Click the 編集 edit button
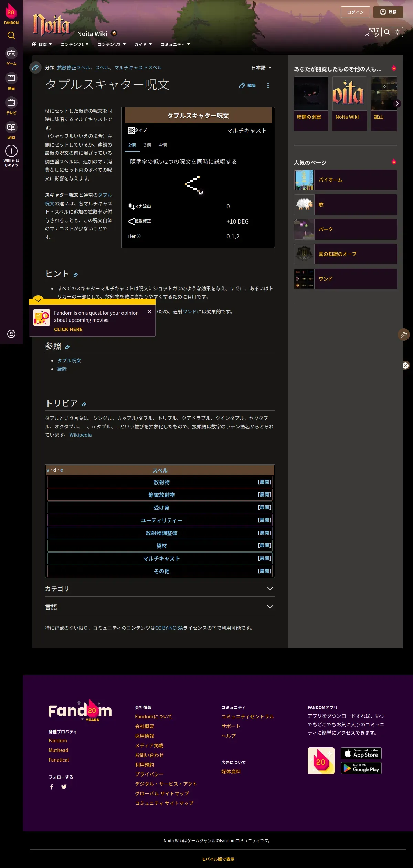 247,85
